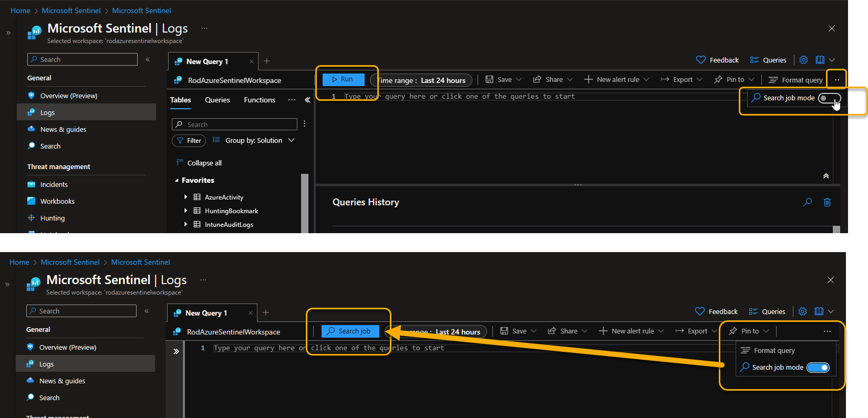The height and width of the screenshot is (418, 868).
Task: Turn off the enabled blue Search job mode switch
Action: [x=818, y=368]
